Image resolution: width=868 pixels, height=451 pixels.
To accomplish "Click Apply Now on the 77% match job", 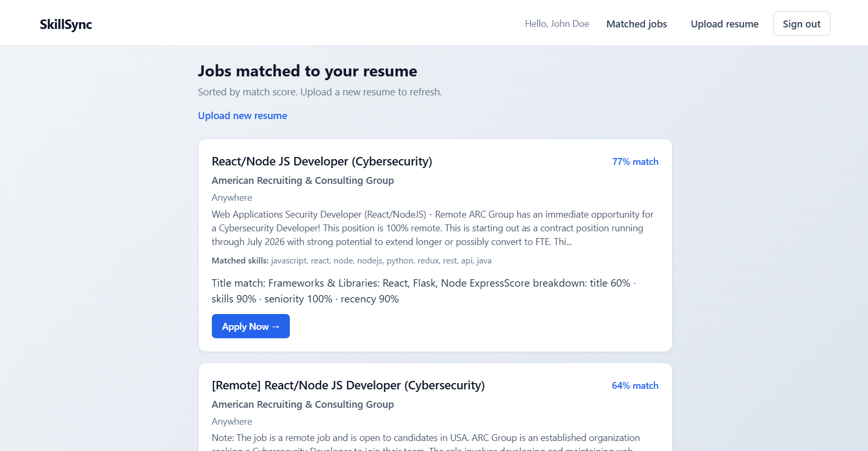I will pyautogui.click(x=251, y=326).
